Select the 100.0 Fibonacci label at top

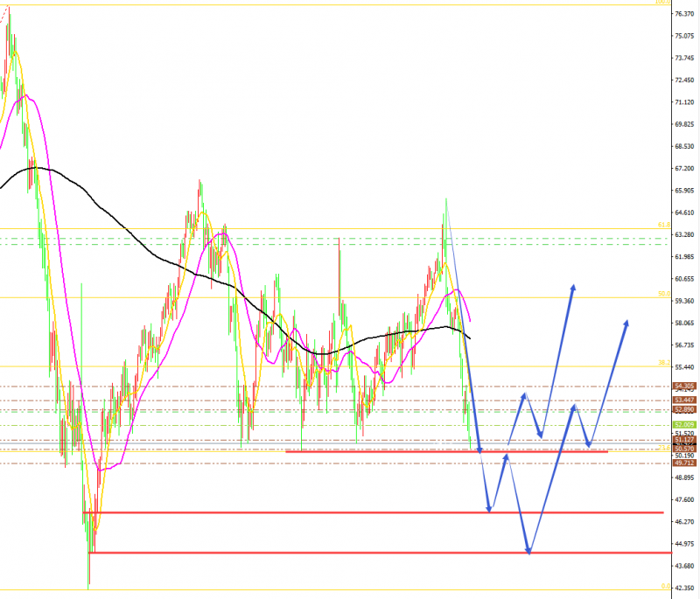click(x=662, y=2)
